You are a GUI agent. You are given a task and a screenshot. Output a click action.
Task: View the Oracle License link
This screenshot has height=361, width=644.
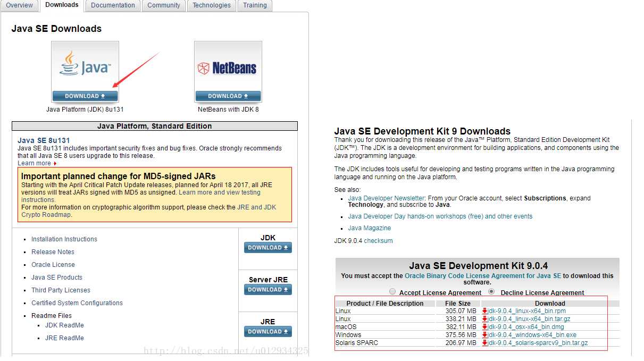click(53, 265)
